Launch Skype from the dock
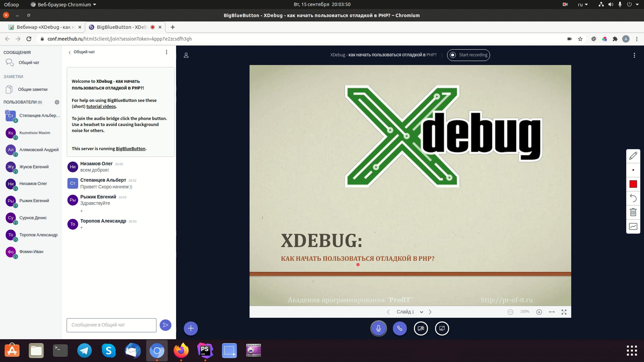The image size is (644, 362). click(108, 350)
